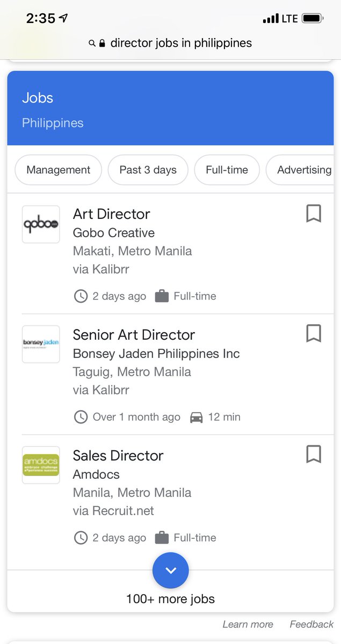Tap the clock icon next to Over 1 month ago
This screenshot has height=644, width=341.
tap(81, 417)
